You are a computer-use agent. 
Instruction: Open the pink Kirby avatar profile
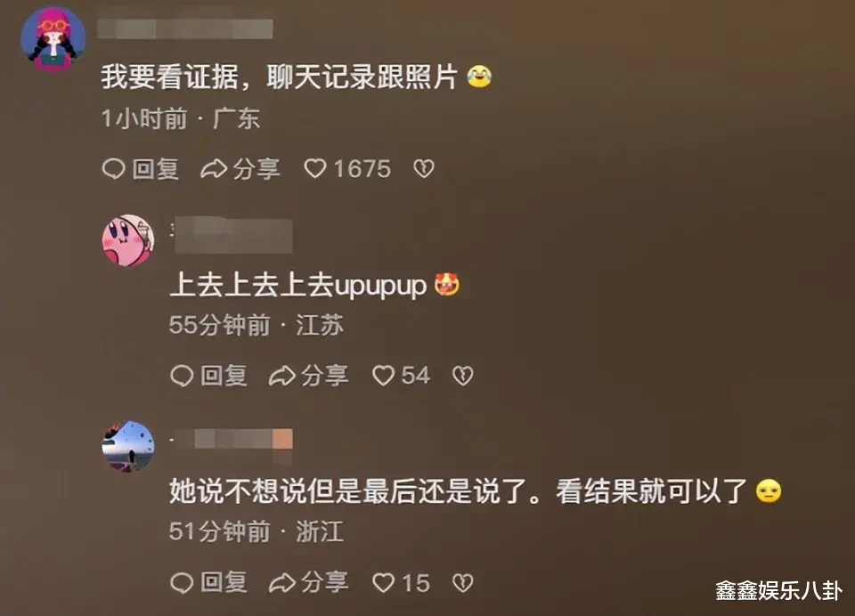pos(128,240)
